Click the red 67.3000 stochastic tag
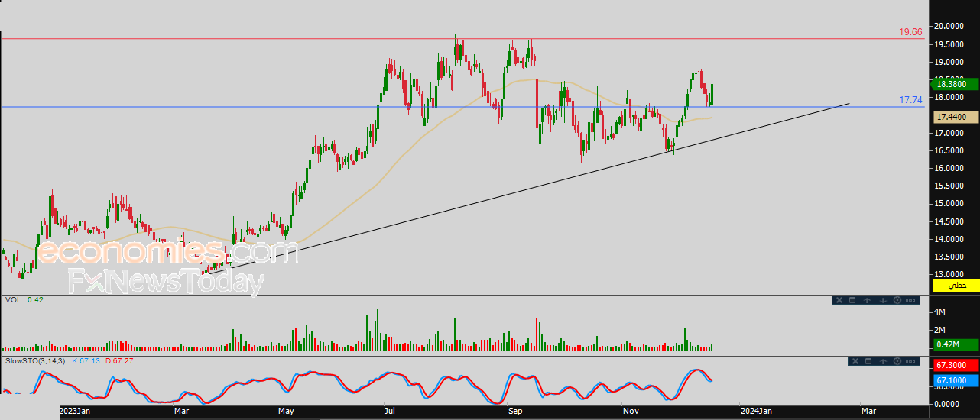 click(955, 366)
